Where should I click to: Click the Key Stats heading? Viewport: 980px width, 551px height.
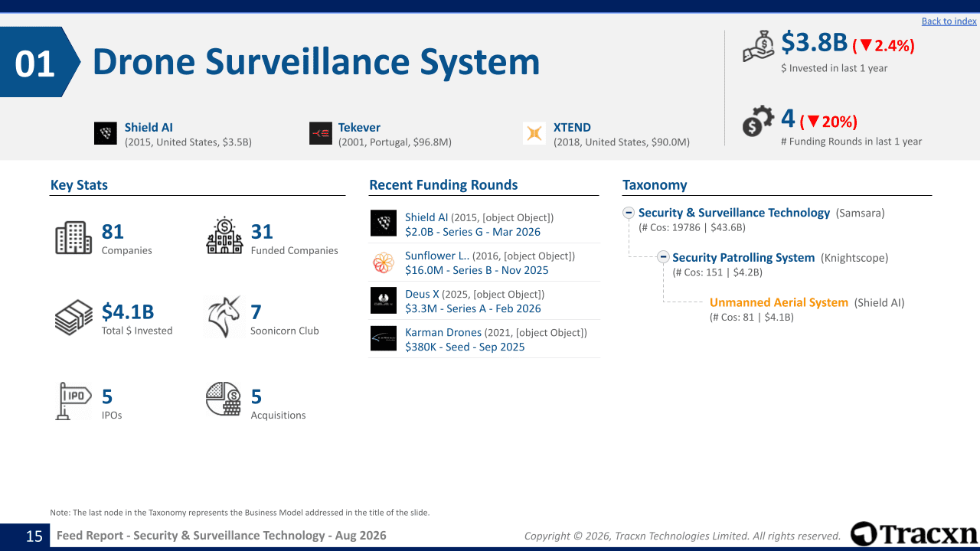(x=79, y=184)
